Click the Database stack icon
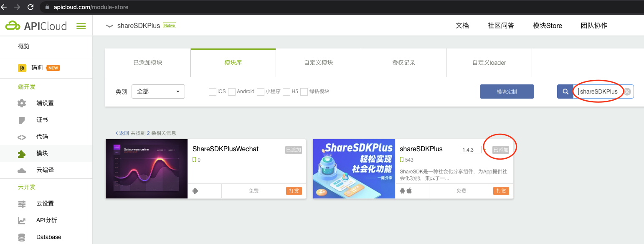The image size is (644, 244). coord(22,237)
